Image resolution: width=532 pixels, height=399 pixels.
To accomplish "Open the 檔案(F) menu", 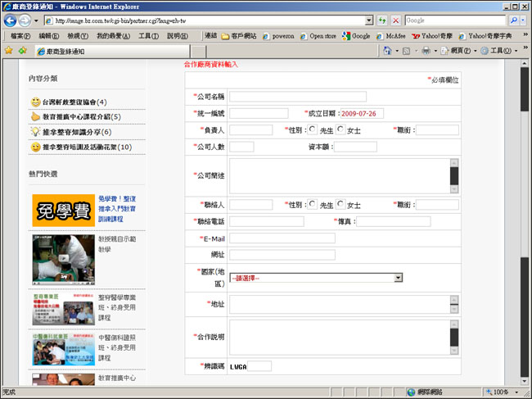I will (20, 36).
